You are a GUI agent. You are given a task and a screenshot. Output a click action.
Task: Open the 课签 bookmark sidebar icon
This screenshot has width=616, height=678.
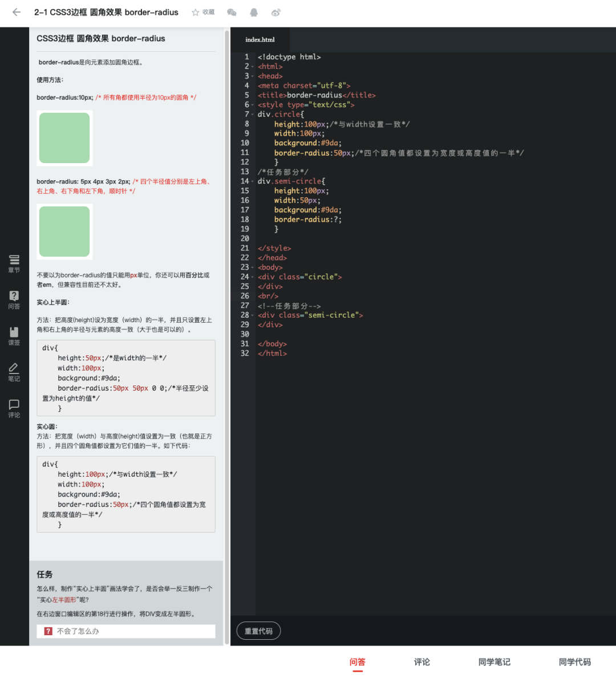[x=14, y=336]
